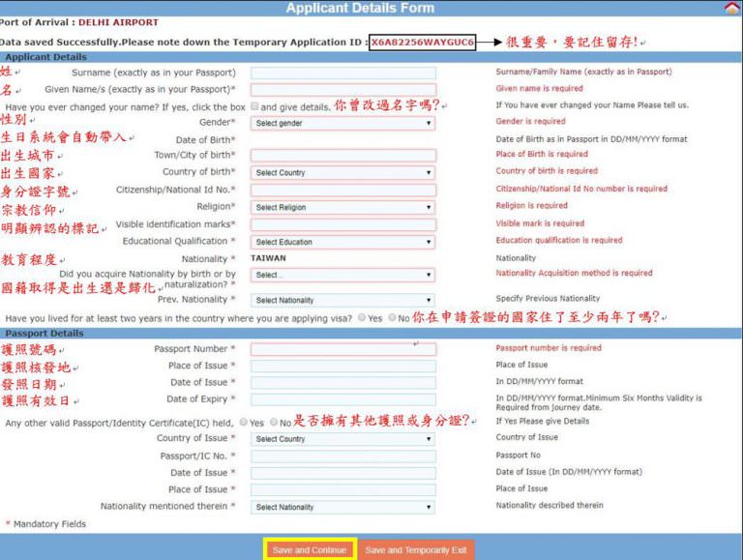This screenshot has height=560, width=743.
Task: Select No for lived two years
Action: pos(392,317)
